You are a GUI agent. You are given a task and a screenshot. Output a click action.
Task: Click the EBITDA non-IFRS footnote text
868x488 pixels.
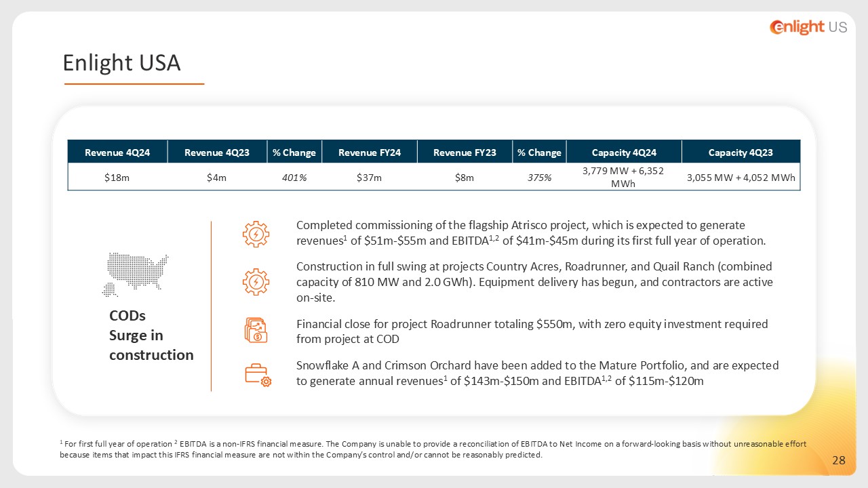coord(434,449)
